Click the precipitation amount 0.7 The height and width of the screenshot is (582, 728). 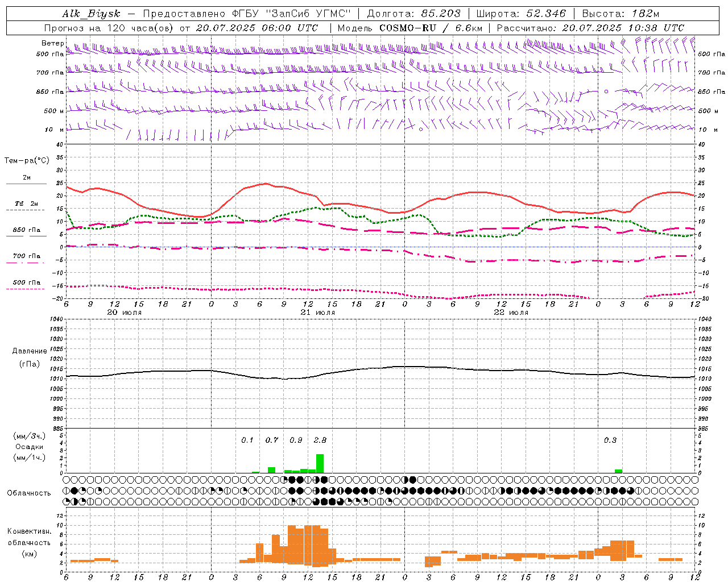tap(272, 440)
